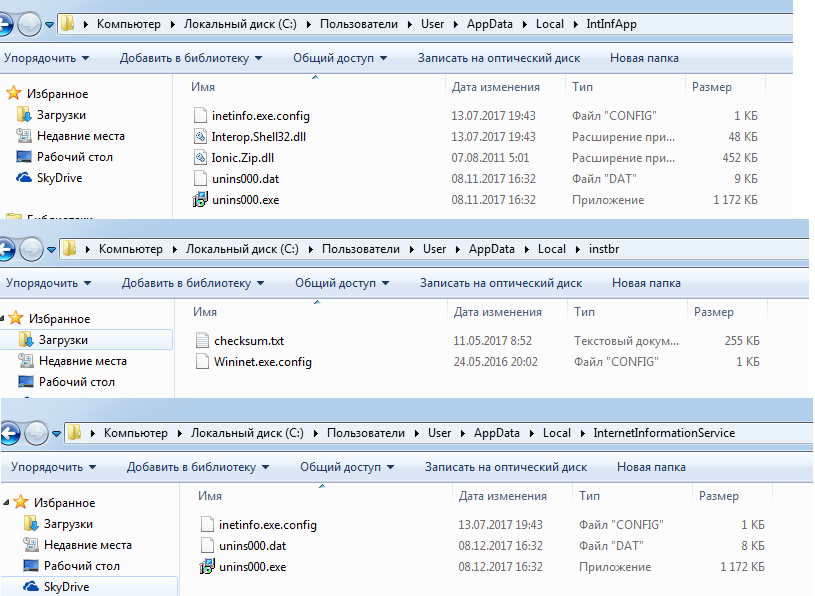Screen dimensions: 815x596
Task: Select unins000.exe installer icon in IntInfApp window
Action: [200, 200]
